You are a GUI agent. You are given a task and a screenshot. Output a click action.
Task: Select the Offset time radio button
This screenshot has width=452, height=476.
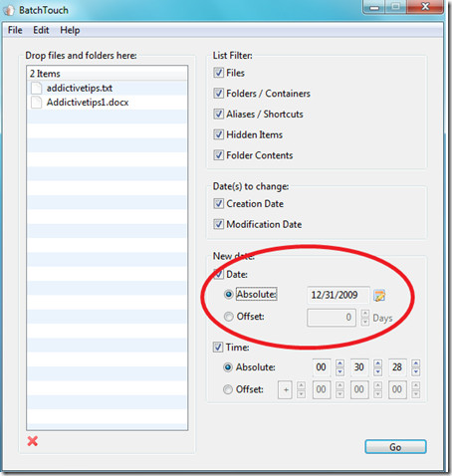tap(228, 389)
